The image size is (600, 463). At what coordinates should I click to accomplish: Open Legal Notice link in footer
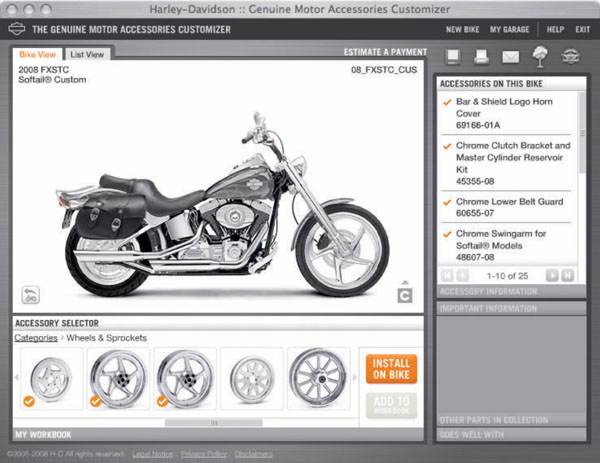pyautogui.click(x=152, y=454)
